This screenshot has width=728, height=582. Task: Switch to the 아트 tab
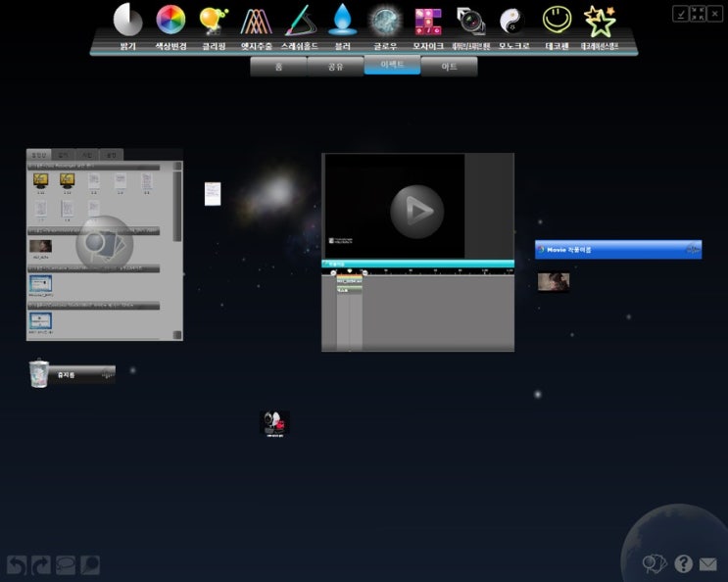(449, 67)
